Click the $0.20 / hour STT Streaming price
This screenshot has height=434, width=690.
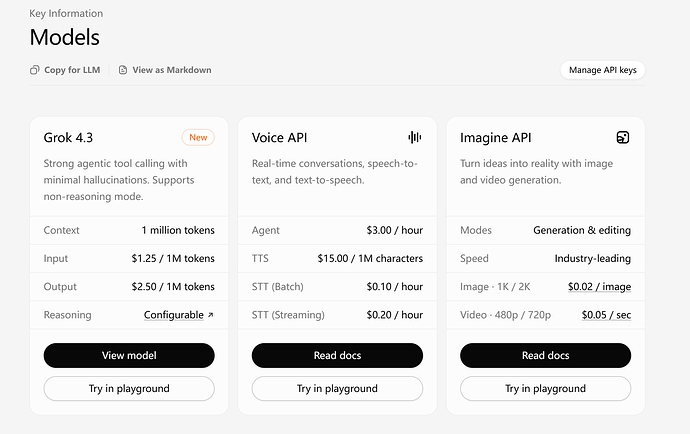pos(395,315)
